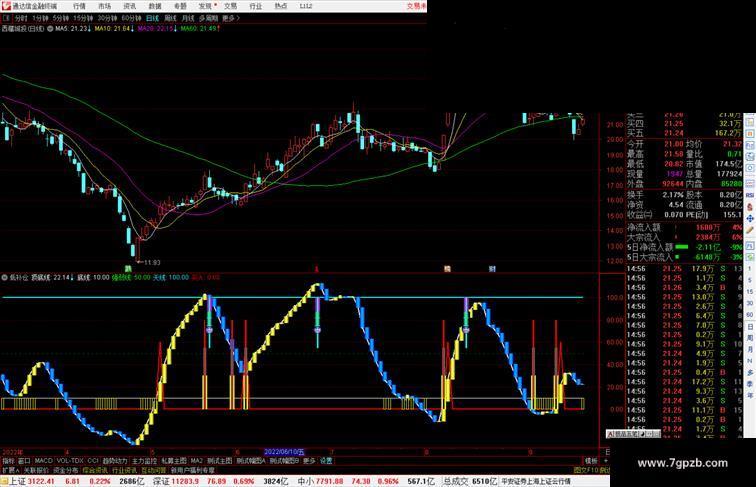Select the 月线 monthly period
Viewport: 756px width, 487px height.
click(x=188, y=18)
